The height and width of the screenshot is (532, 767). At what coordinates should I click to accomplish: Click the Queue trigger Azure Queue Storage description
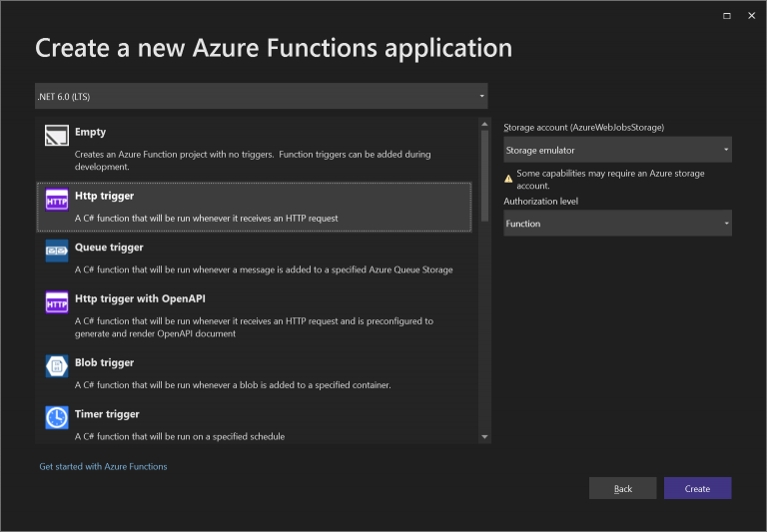pos(264,269)
